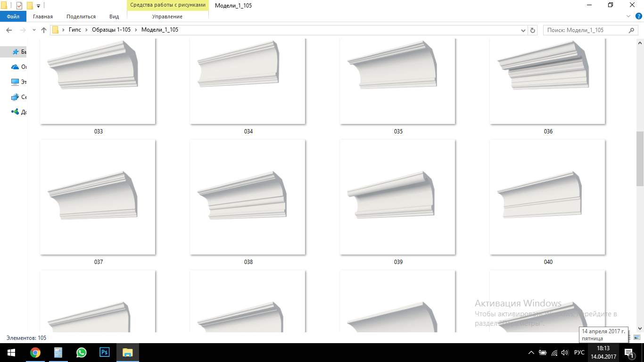
Task: Click the magnifier icon in search box
Action: 632,30
